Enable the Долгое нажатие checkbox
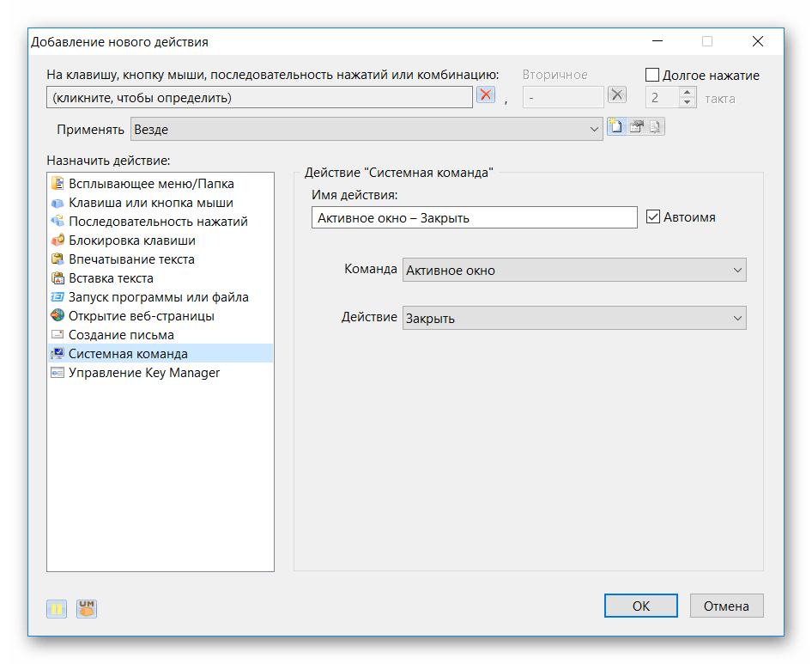812x664 pixels. click(652, 75)
